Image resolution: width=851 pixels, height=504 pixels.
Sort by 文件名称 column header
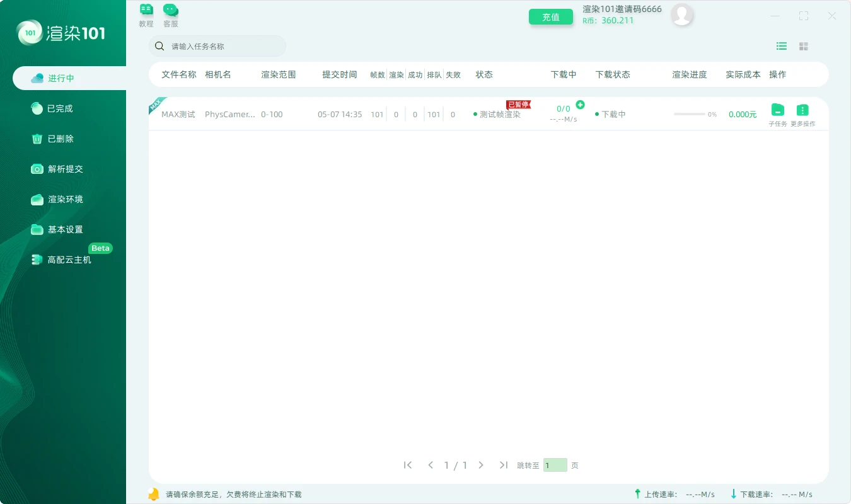tap(179, 74)
